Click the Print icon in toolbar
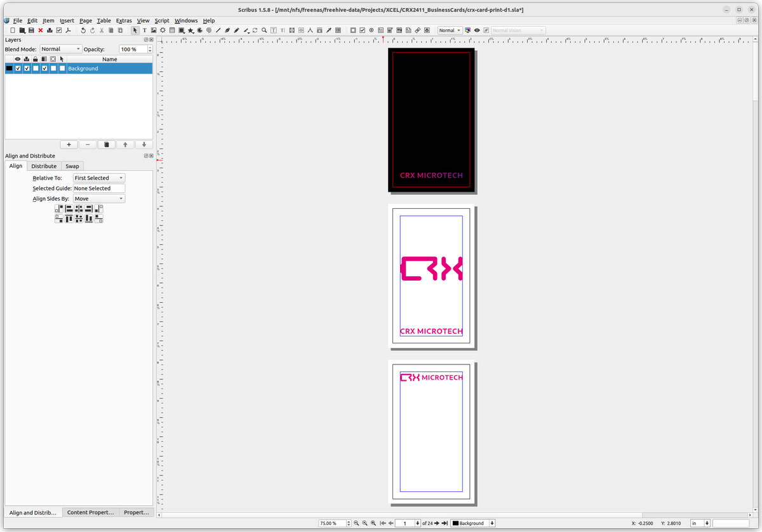 (50, 30)
